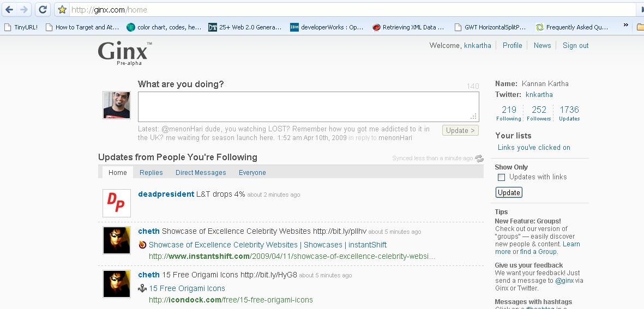Click the Show Only Update button
Screen dimensions: 644x309
509,192
